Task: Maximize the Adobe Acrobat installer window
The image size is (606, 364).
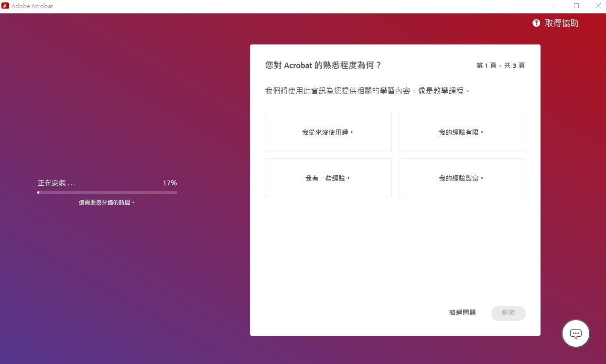Action: point(576,6)
